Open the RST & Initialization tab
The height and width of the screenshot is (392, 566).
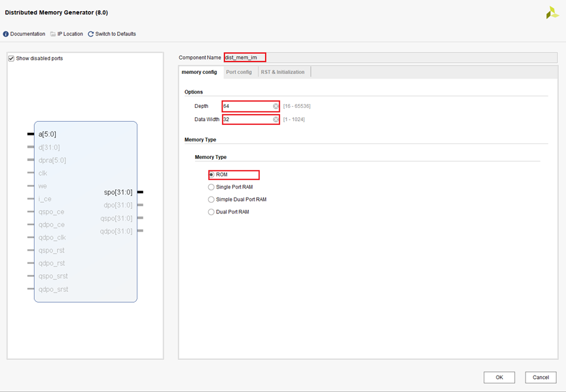pos(282,72)
